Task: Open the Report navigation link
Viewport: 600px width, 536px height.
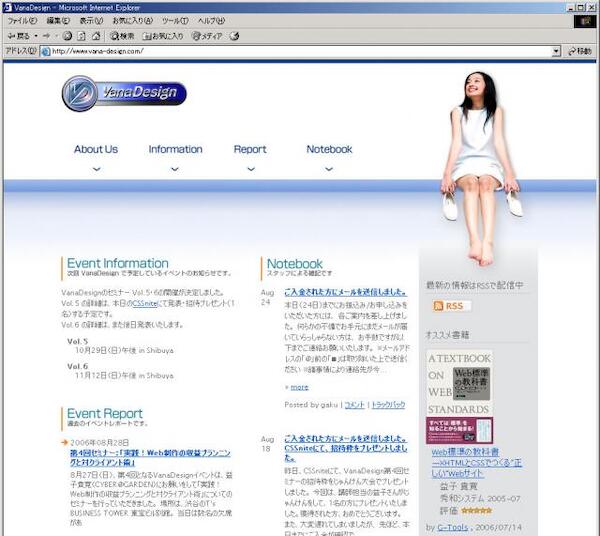Action: point(250,149)
